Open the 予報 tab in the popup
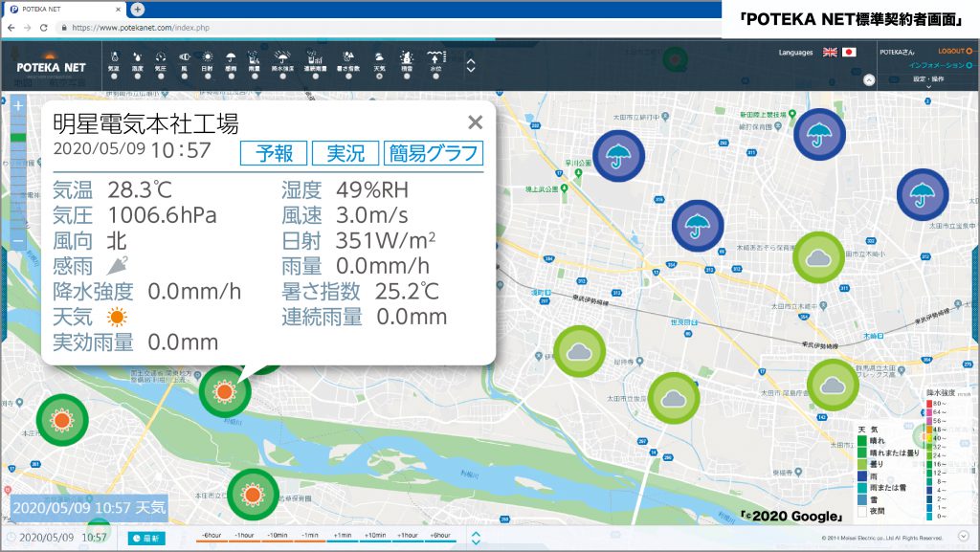 click(274, 153)
